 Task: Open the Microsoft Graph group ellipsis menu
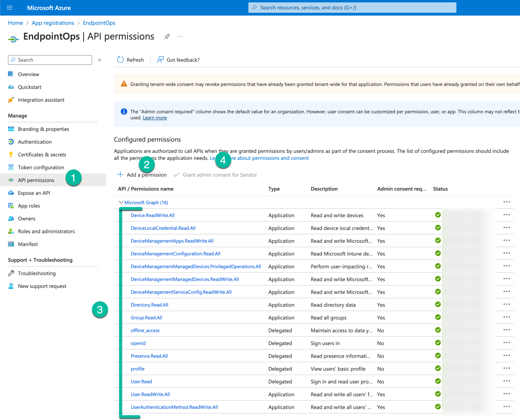[x=506, y=202]
